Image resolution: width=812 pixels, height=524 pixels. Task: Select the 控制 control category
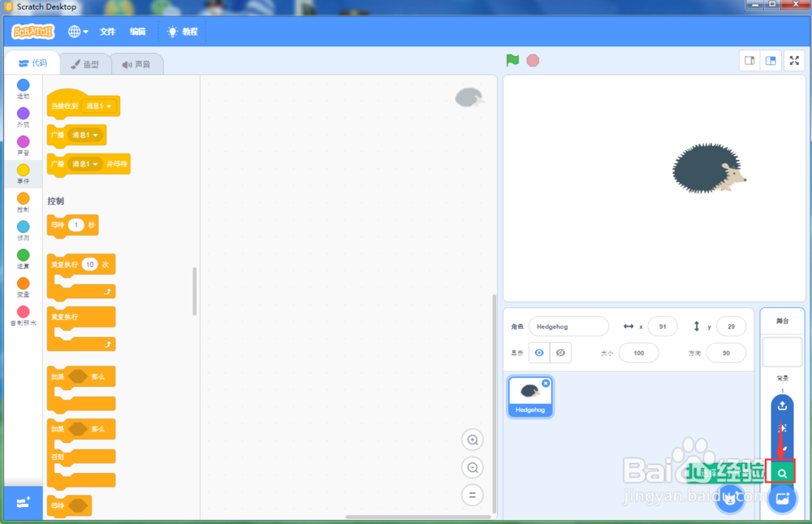24,202
